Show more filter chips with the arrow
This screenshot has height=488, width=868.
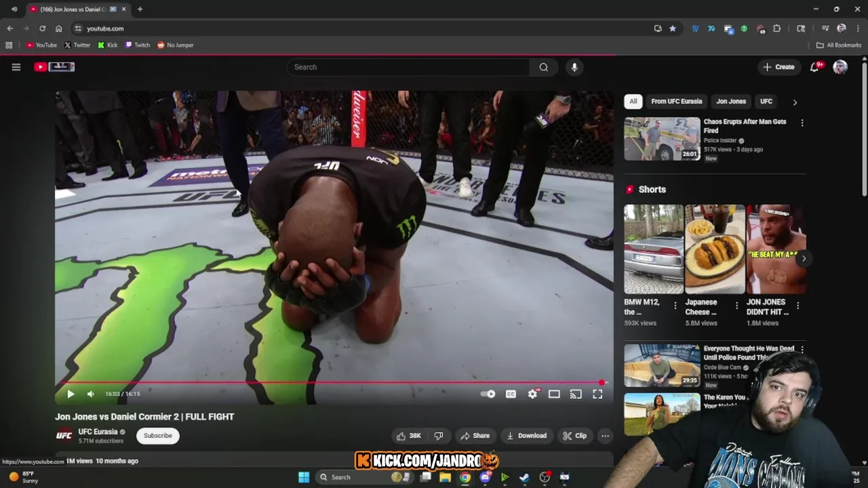click(x=795, y=102)
